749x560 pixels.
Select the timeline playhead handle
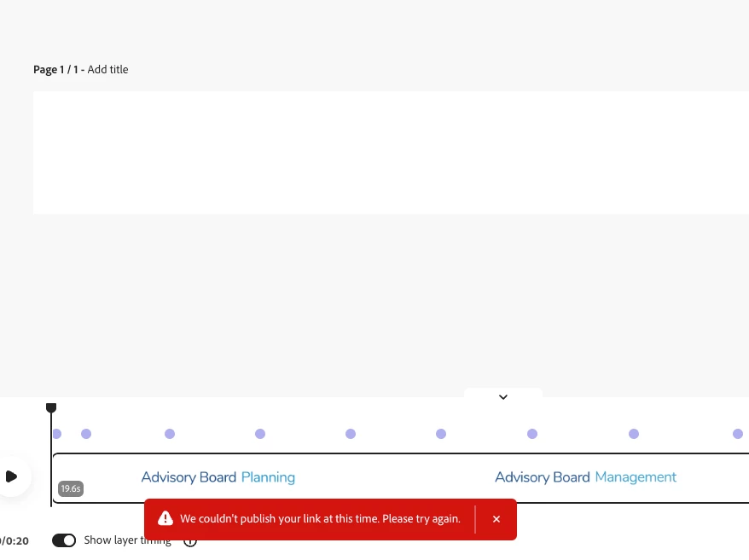pos(51,407)
